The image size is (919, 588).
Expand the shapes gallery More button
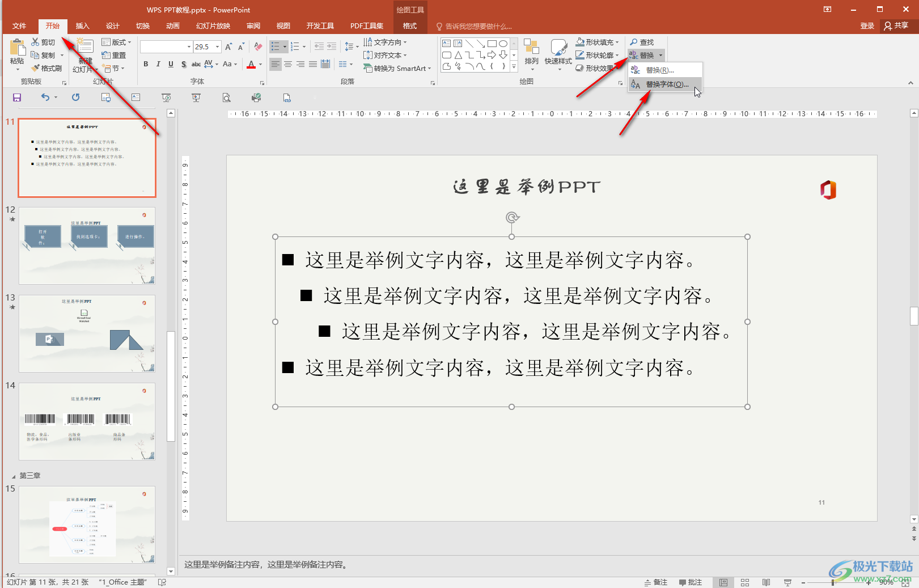[514, 66]
